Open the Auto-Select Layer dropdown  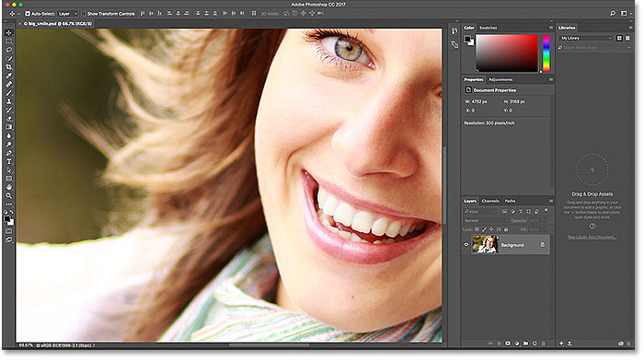(67, 14)
